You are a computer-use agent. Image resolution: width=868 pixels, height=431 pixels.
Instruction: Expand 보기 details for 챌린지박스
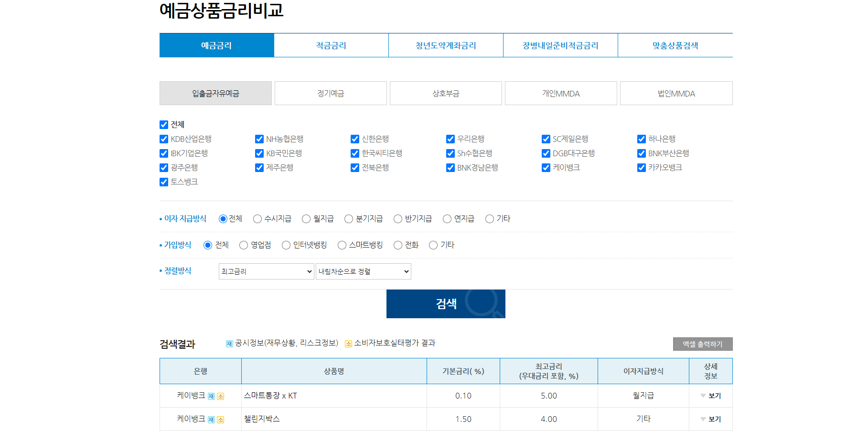click(x=710, y=419)
